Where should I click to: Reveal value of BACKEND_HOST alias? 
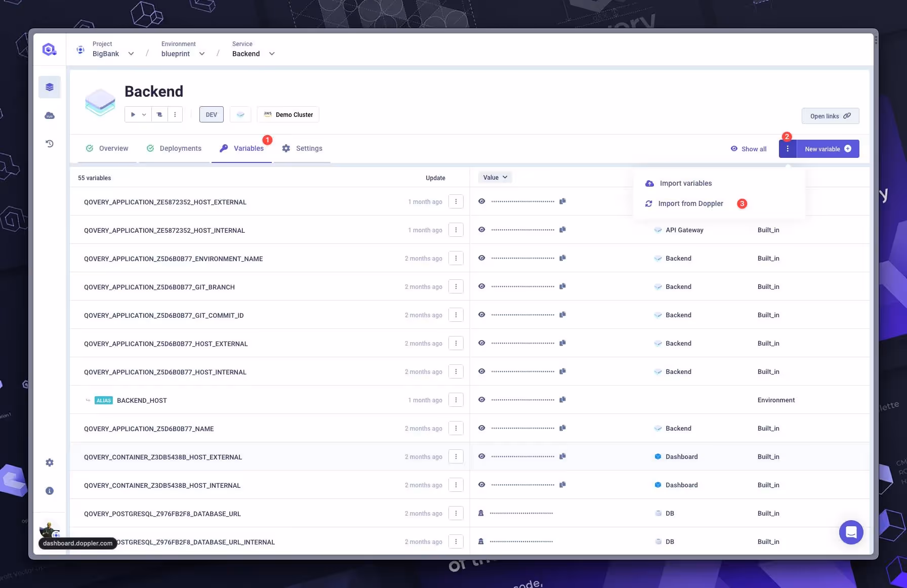482,400
